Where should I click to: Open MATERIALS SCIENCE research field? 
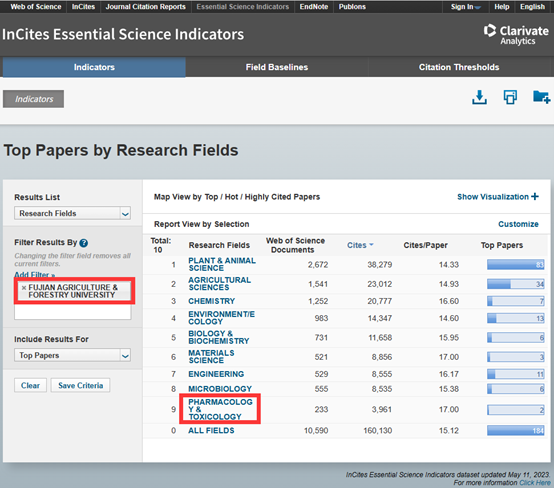click(x=211, y=357)
